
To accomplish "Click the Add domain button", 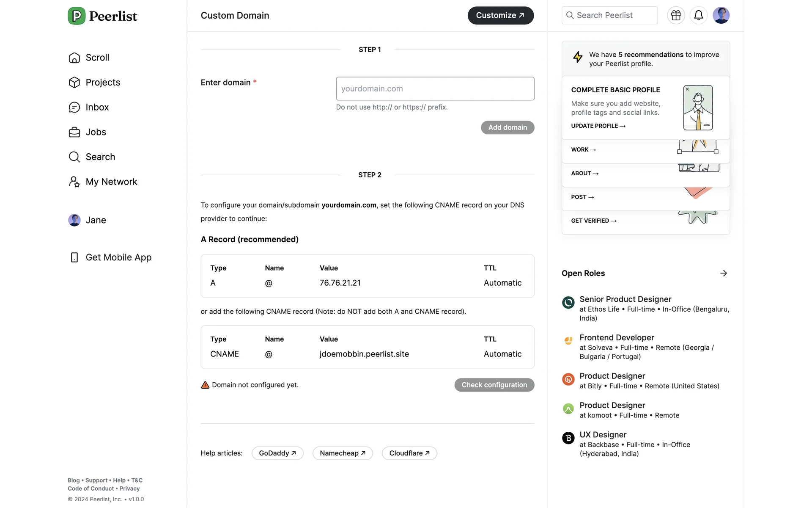I will click(507, 127).
